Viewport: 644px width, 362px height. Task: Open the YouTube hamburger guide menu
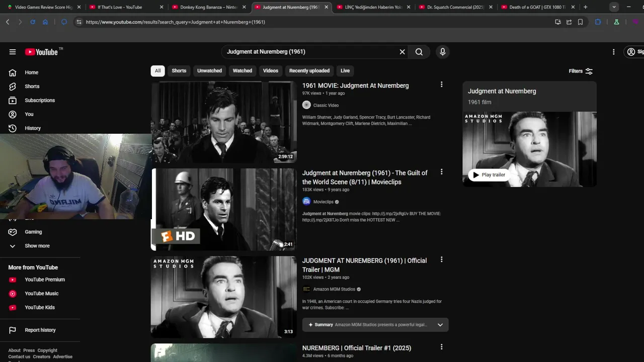click(x=13, y=52)
